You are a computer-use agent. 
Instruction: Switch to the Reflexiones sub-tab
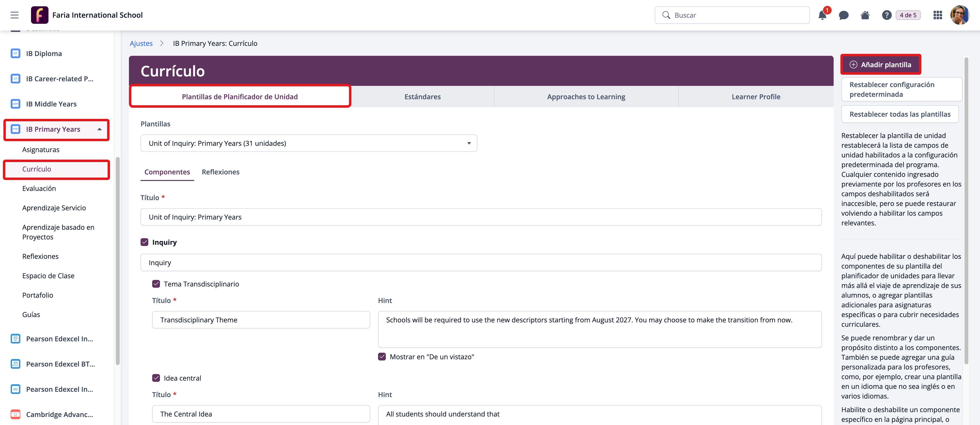click(x=220, y=172)
